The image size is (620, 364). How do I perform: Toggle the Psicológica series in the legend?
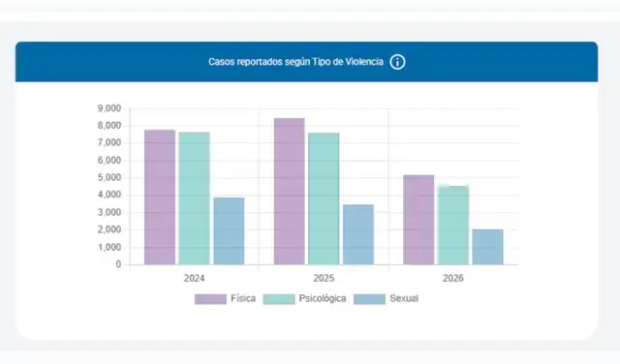[x=304, y=299]
